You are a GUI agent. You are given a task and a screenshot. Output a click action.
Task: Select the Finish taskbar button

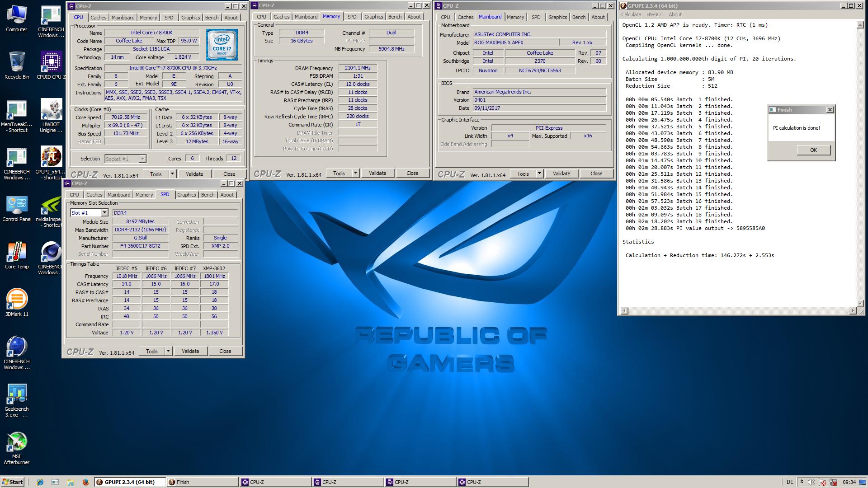[x=202, y=482]
